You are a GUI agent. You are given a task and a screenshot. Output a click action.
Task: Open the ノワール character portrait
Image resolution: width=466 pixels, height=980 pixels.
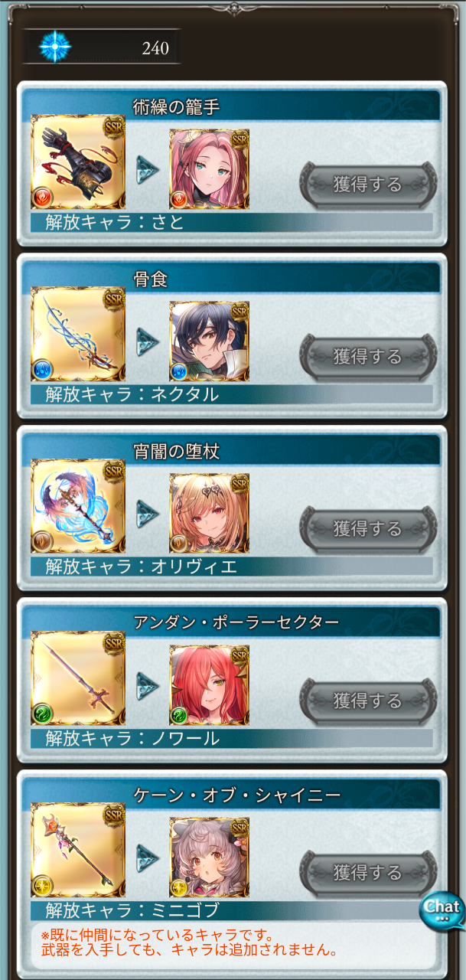(209, 685)
